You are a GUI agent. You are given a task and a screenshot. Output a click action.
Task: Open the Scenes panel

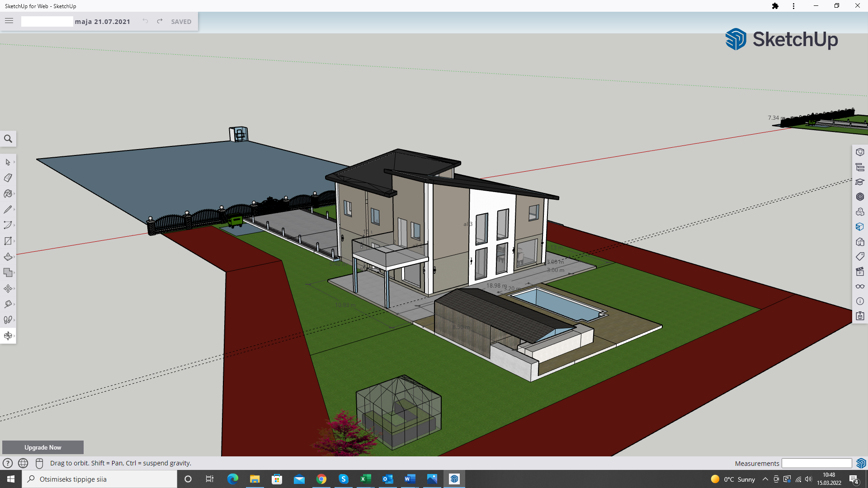point(860,272)
